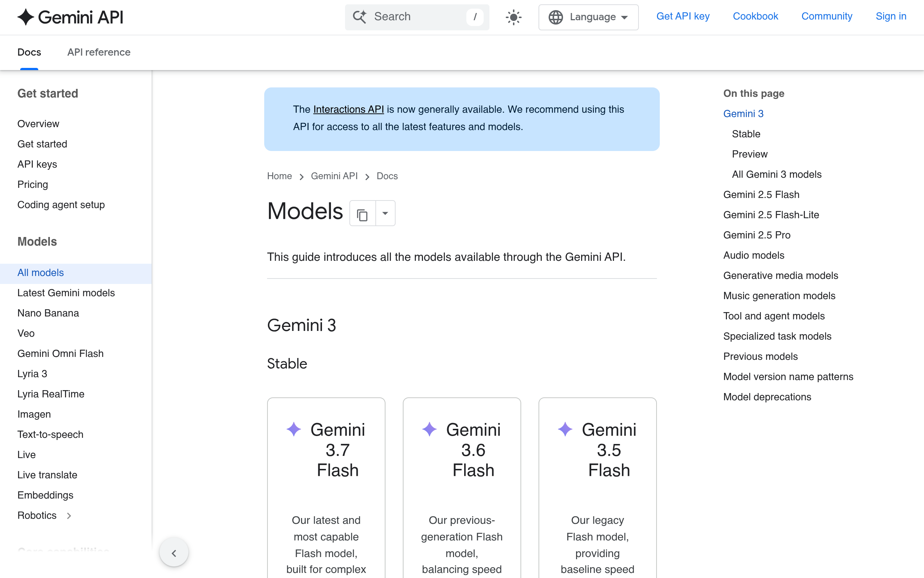Click the Gemini 3.6 Flash sparkle icon
This screenshot has width=924, height=578.
click(x=430, y=429)
